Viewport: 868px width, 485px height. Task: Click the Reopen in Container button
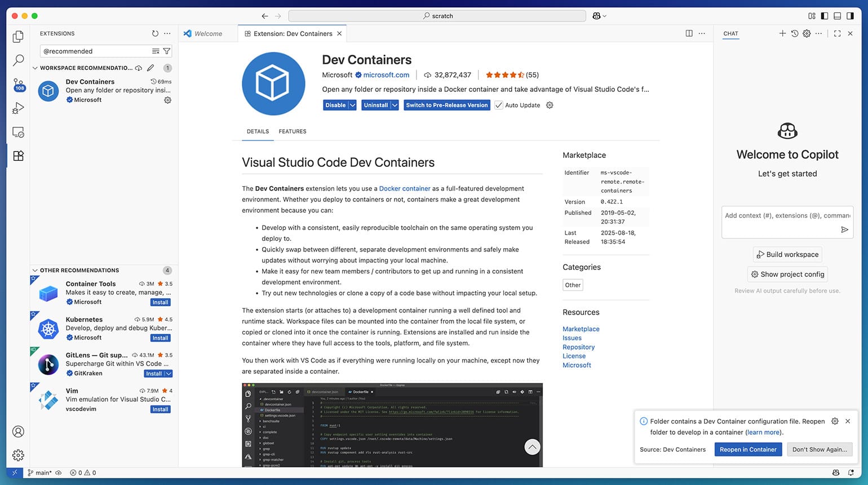click(x=748, y=449)
